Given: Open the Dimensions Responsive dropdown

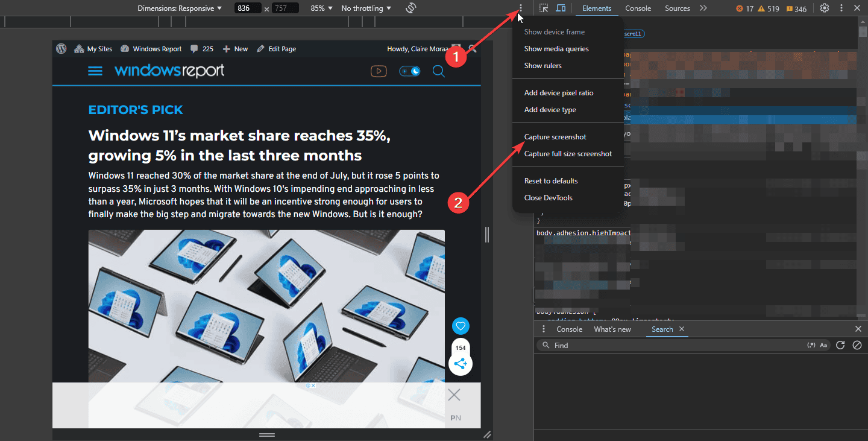Looking at the screenshot, I should pos(180,8).
